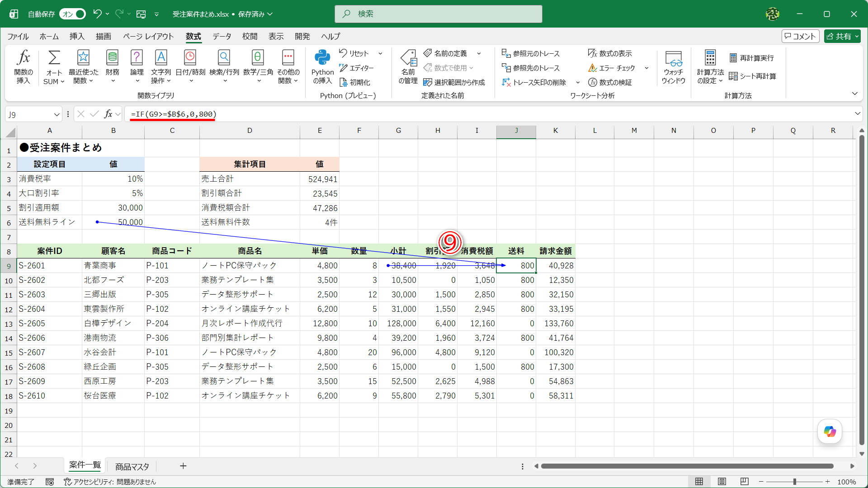
Task: Select cell with 133,760
Action: click(556, 324)
